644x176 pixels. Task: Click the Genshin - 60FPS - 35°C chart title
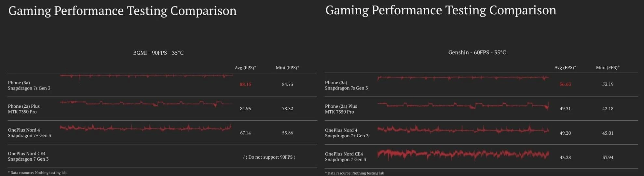(477, 52)
